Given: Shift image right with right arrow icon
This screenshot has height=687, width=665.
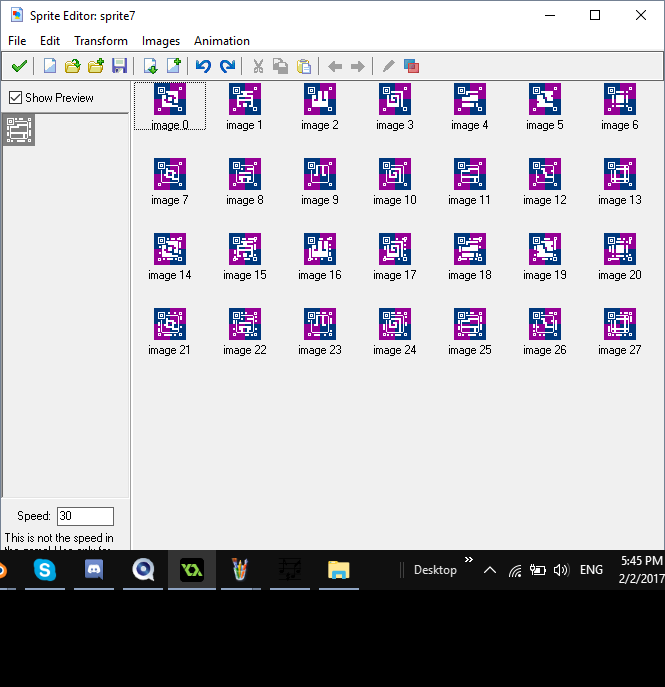Looking at the screenshot, I should point(358,67).
